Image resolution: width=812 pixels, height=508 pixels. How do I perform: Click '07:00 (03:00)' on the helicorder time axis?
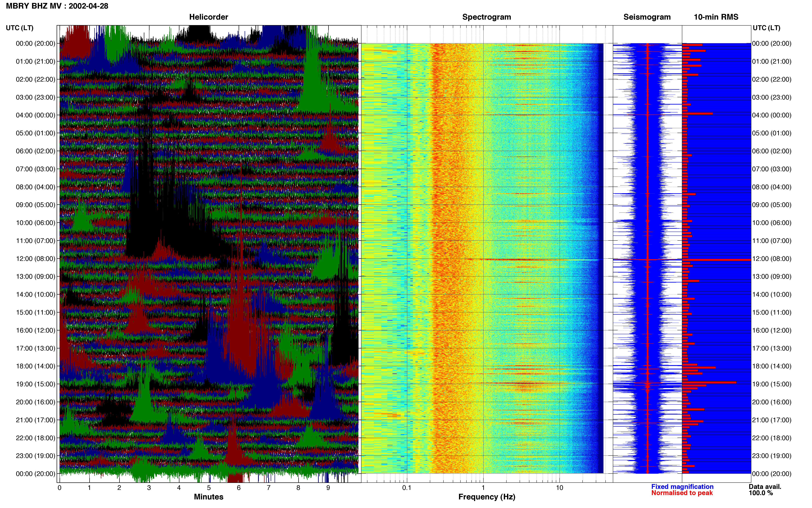click(36, 169)
